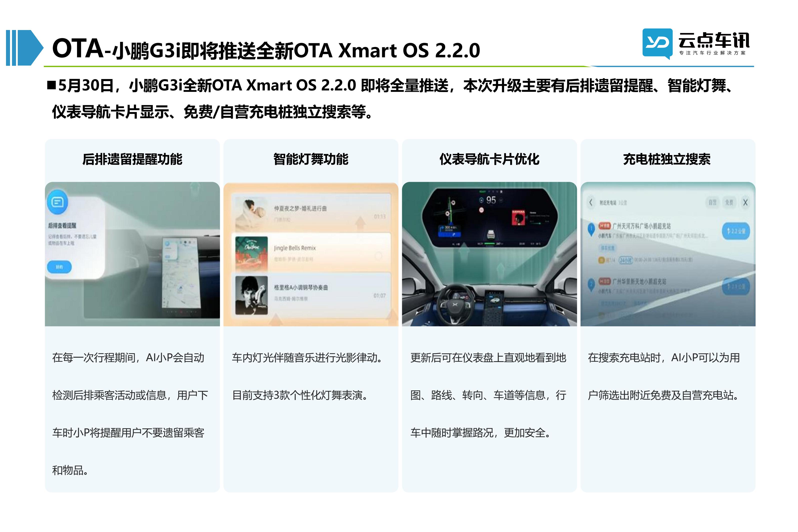Screen dimensions: 798x532
Task: Click the 24小时 tag on first station
Action: 626,260
